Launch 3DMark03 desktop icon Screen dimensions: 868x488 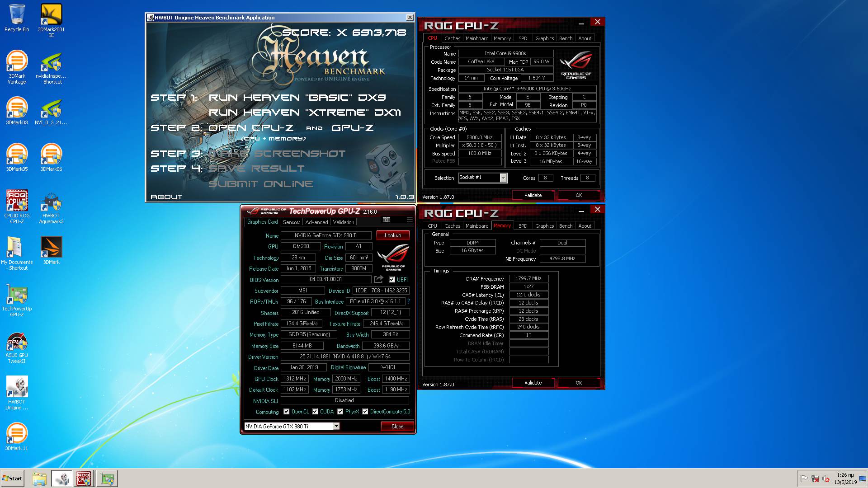click(x=17, y=112)
